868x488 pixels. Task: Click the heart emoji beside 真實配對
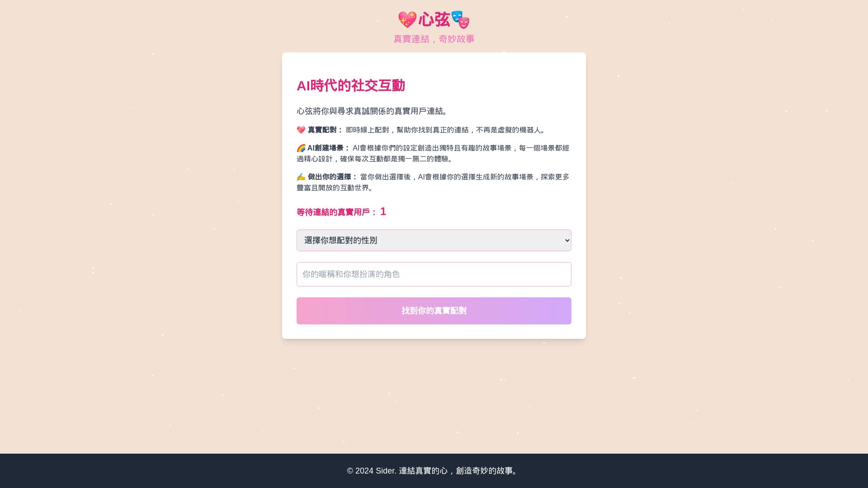[x=301, y=130]
